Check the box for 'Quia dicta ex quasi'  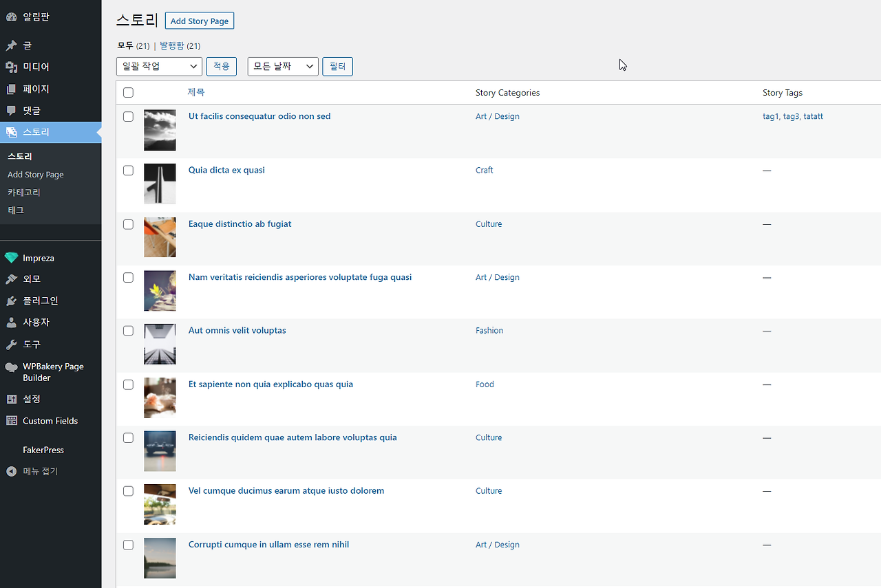[128, 171]
